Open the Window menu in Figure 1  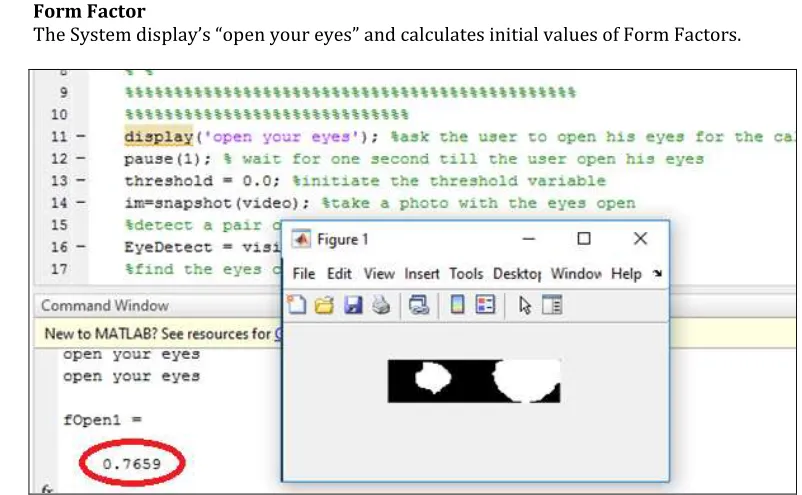pyautogui.click(x=576, y=274)
